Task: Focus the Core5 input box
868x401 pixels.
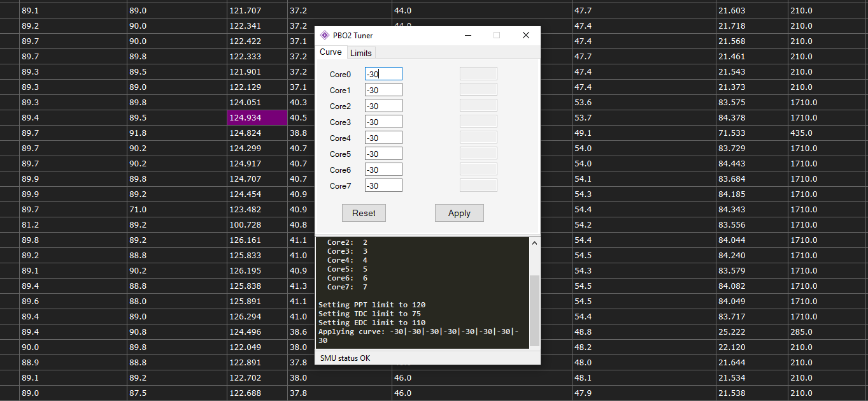Action: click(x=383, y=154)
